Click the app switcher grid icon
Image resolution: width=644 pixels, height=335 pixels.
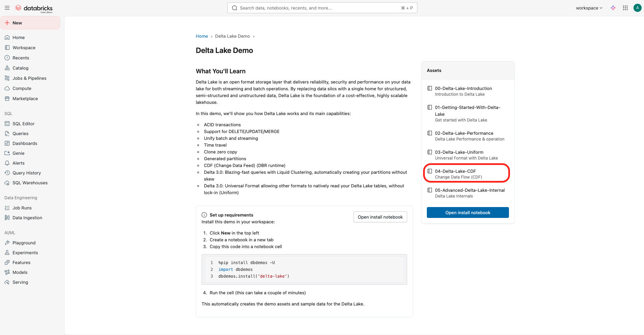coord(625,8)
